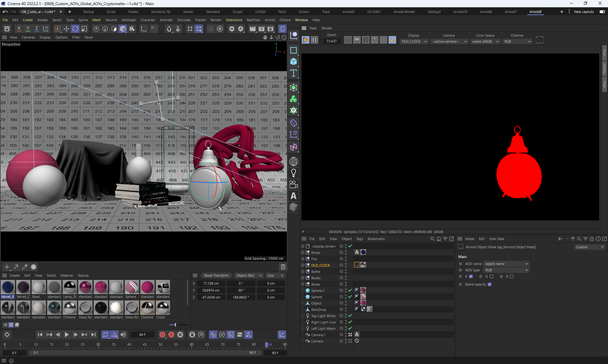
Task: Click the Text spline tool icon
Action: pyautogui.click(x=294, y=73)
